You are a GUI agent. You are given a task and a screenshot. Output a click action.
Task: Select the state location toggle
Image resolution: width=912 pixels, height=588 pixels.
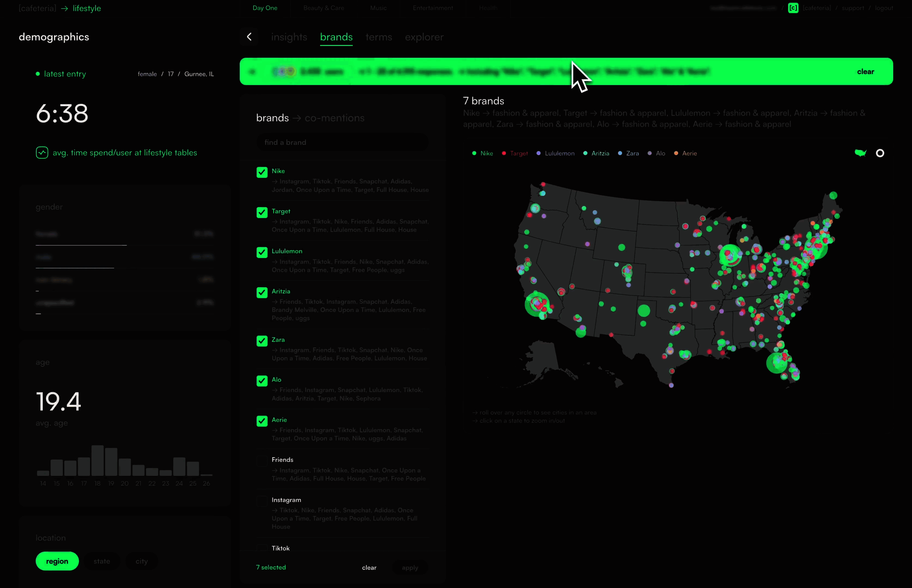point(101,561)
